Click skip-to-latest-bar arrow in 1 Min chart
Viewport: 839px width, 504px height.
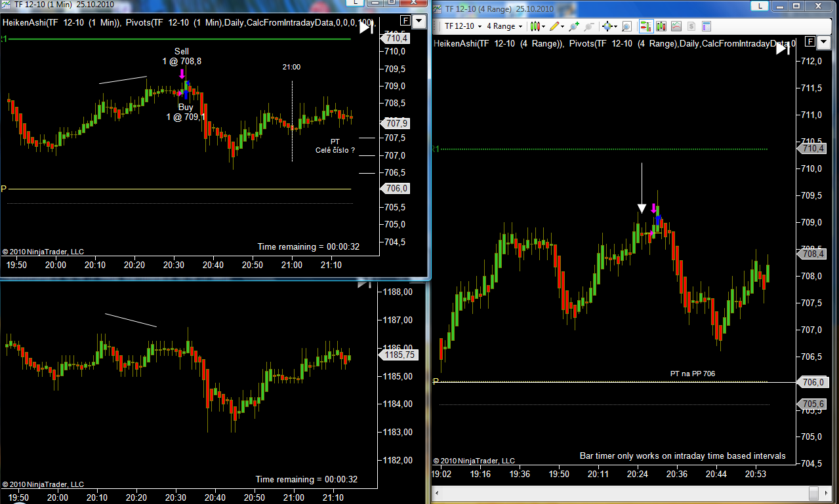click(367, 27)
